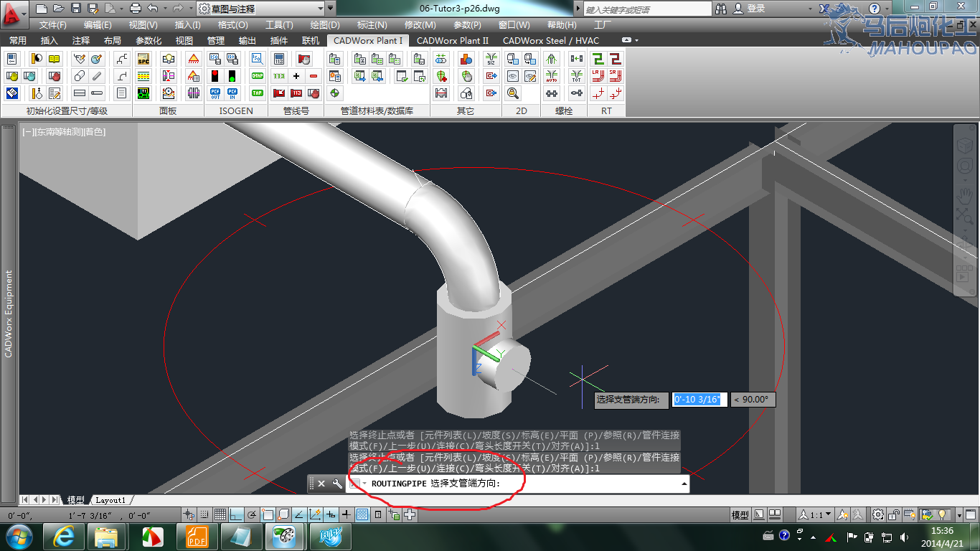Open the 绘图(D) menu

[325, 25]
